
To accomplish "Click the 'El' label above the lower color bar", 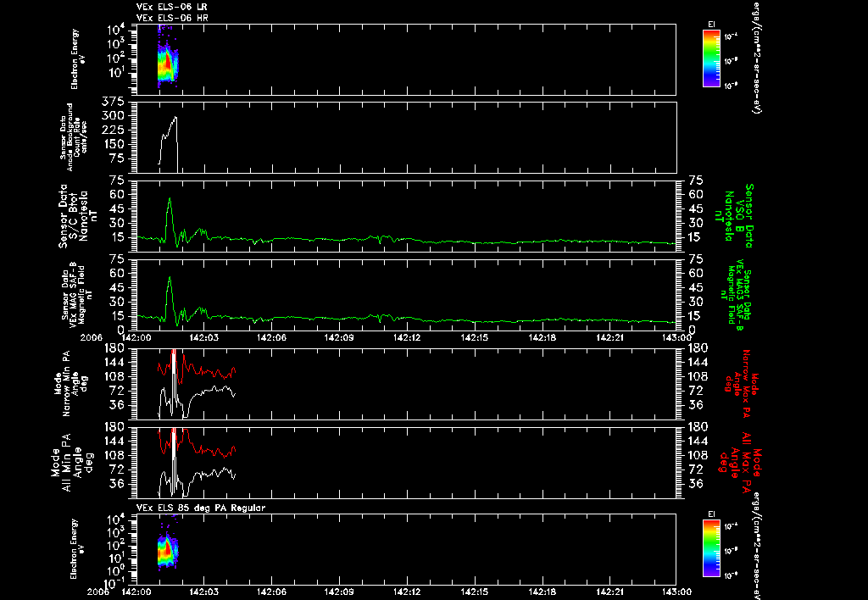I will coord(711,514).
